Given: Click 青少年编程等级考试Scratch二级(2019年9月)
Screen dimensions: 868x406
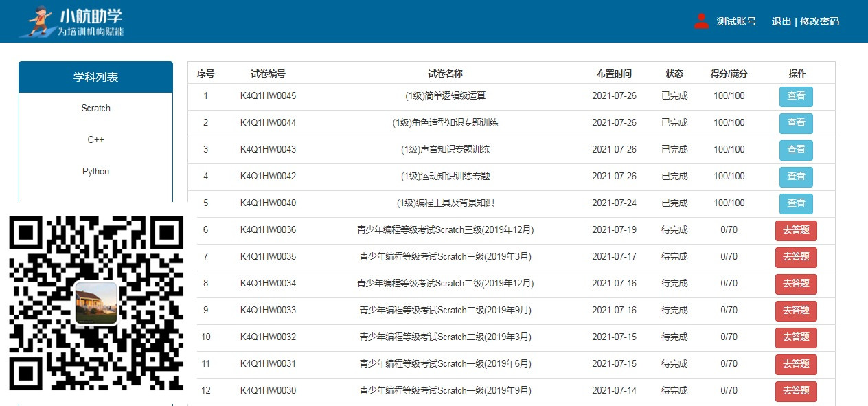Looking at the screenshot, I should [x=445, y=311].
